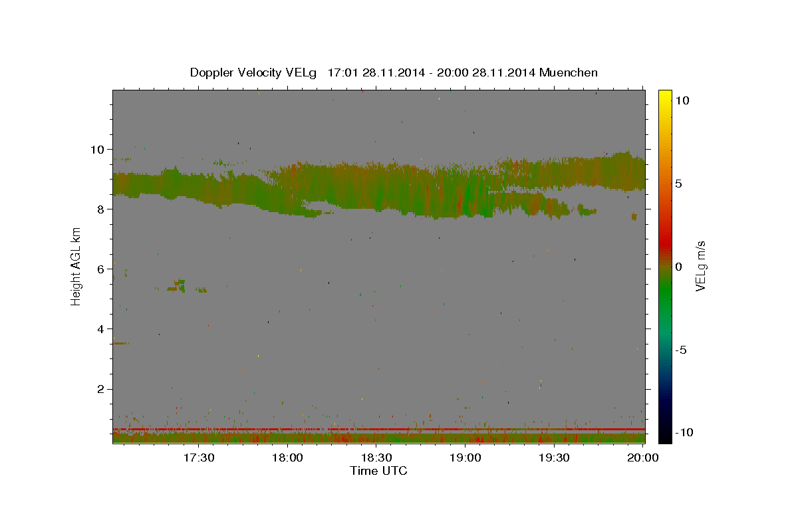Click the colorbar label -10
The image size is (798, 532).
684,433
